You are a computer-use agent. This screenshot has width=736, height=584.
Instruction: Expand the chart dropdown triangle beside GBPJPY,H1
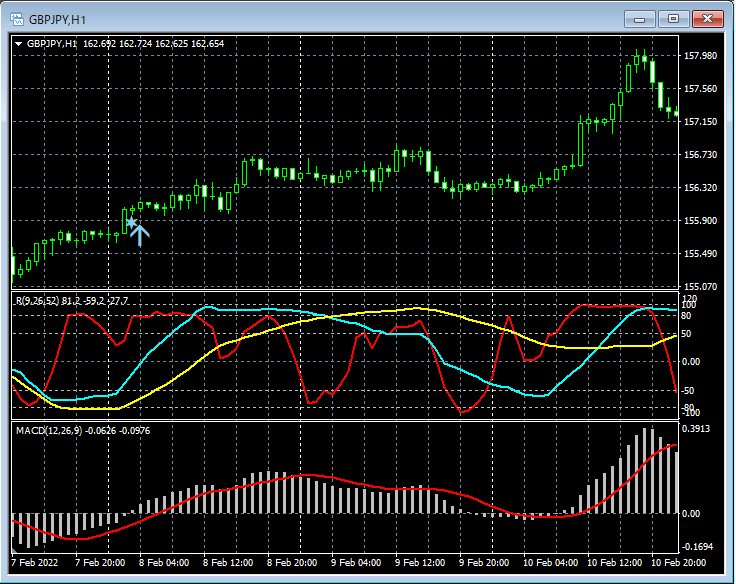pos(19,44)
